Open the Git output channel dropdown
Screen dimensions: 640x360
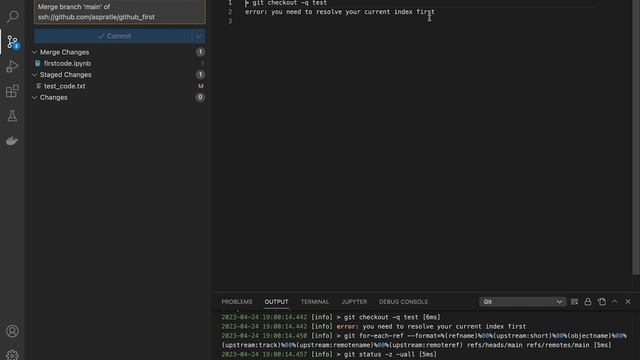[x=522, y=302]
